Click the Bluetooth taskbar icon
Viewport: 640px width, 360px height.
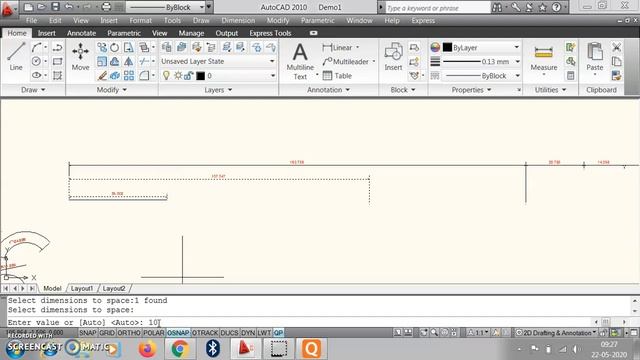click(212, 349)
